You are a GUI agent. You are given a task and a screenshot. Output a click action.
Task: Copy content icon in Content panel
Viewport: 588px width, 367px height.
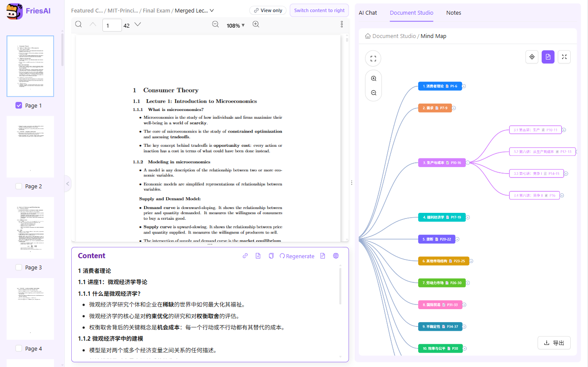tap(271, 256)
